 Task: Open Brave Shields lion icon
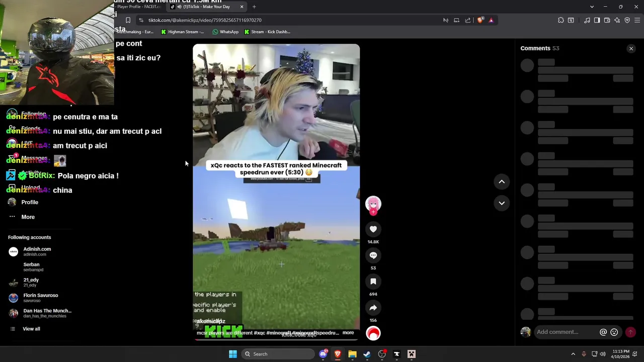tap(480, 20)
